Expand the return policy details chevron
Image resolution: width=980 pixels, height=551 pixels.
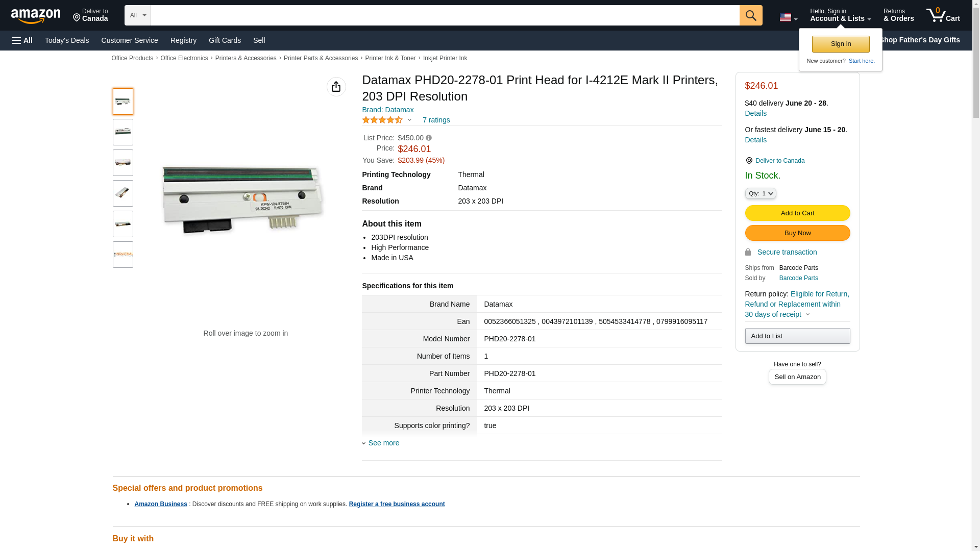[807, 314]
